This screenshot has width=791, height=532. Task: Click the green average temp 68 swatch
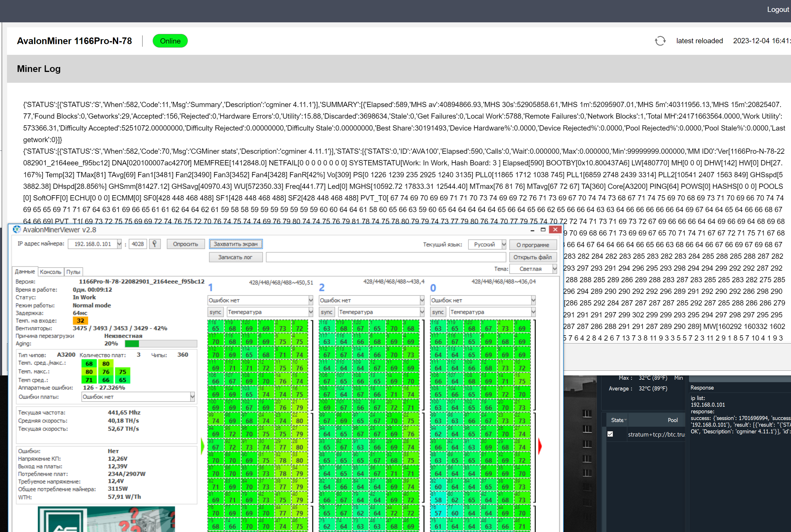coord(89,363)
